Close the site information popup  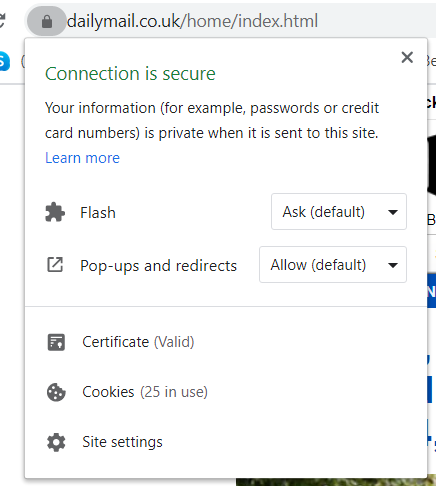407,57
